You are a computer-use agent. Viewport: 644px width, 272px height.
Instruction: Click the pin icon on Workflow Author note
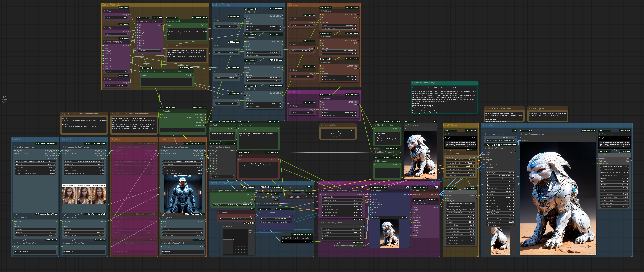coord(434,83)
